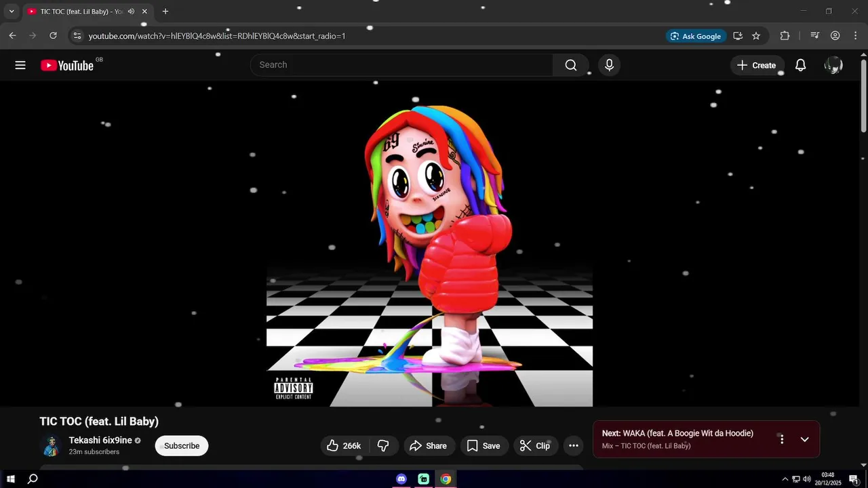The width and height of the screenshot is (868, 488).
Task: Install app icon in address bar
Action: pos(738,36)
